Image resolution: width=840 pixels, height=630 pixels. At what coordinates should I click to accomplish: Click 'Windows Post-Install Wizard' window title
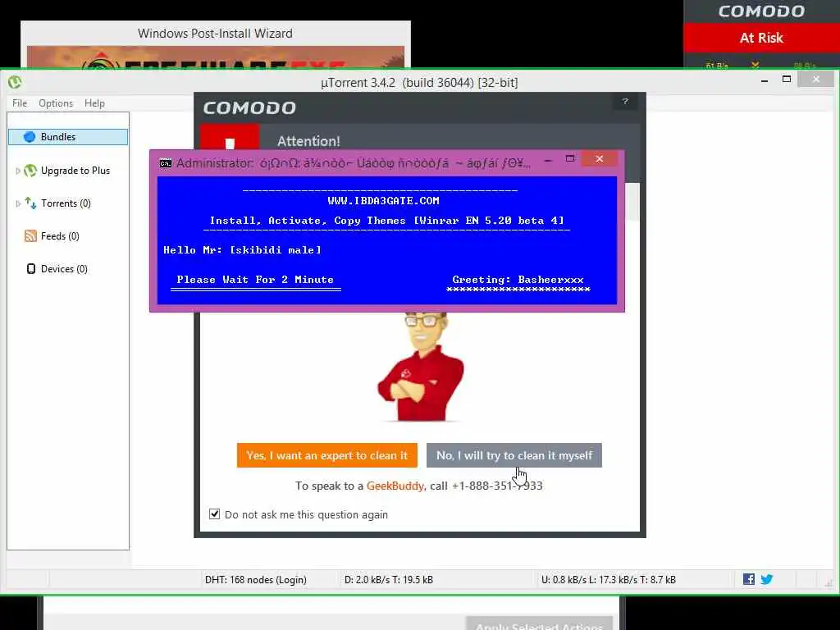click(215, 33)
